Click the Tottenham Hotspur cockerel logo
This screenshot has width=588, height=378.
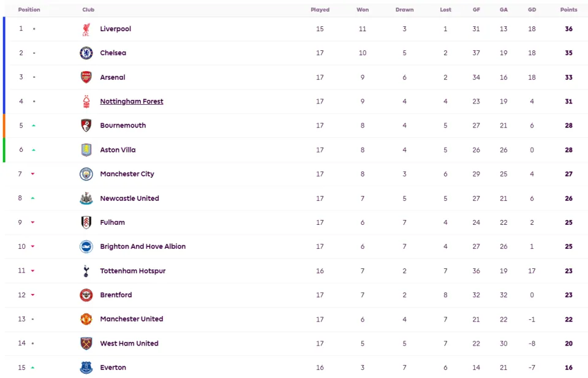tap(86, 271)
